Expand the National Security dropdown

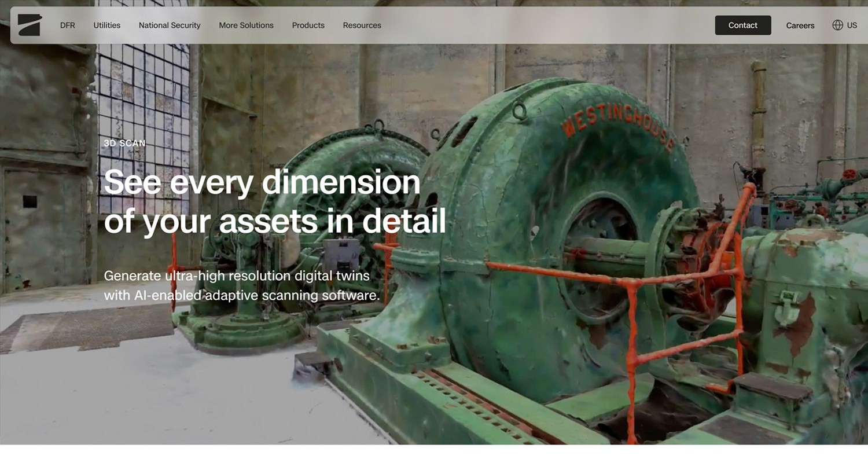coord(169,25)
